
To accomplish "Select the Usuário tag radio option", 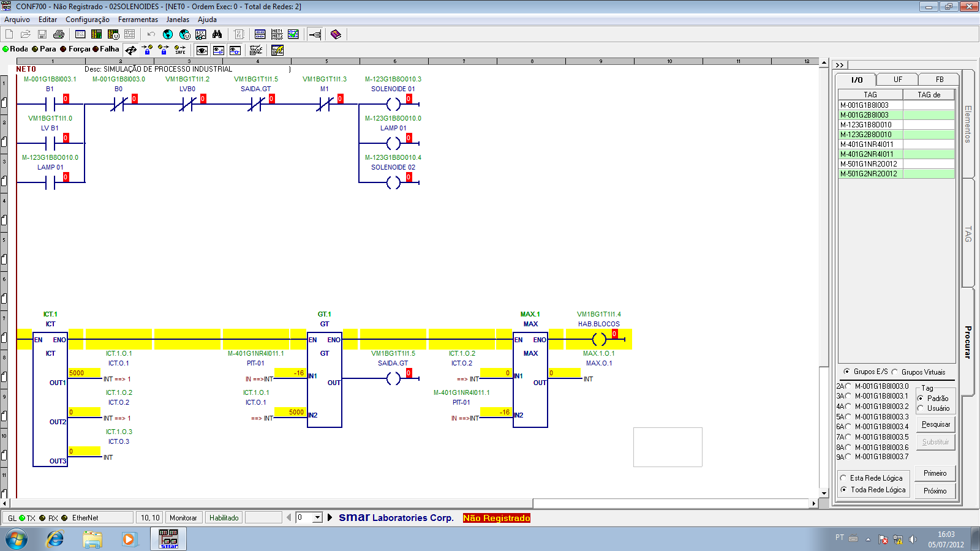I will click(921, 408).
